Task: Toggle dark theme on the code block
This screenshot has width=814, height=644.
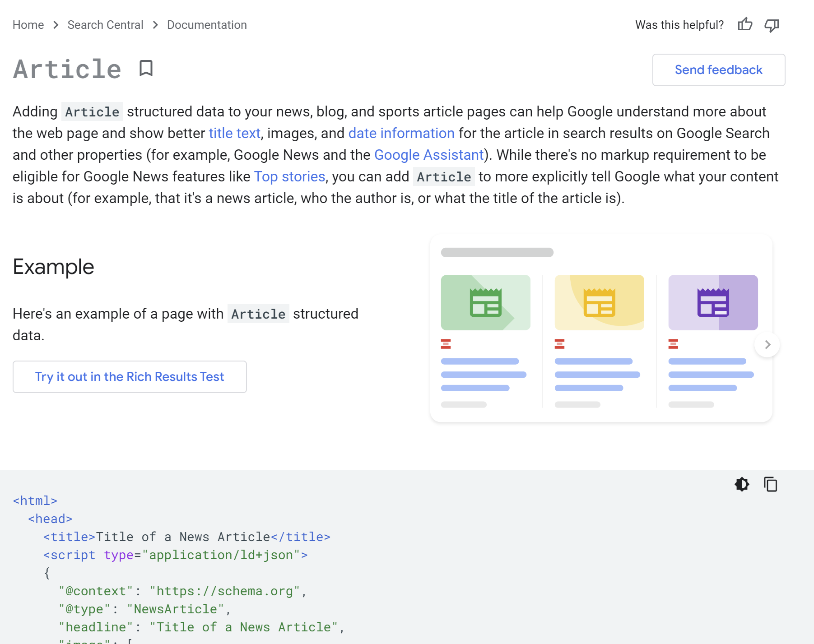Action: (742, 484)
